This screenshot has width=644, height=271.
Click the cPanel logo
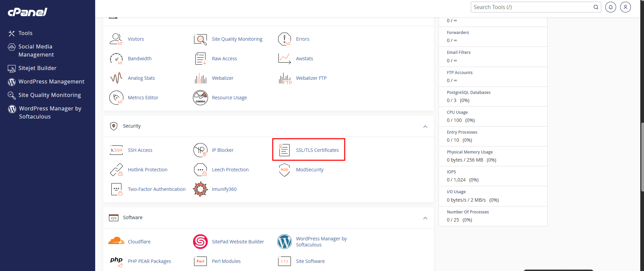pos(28,12)
